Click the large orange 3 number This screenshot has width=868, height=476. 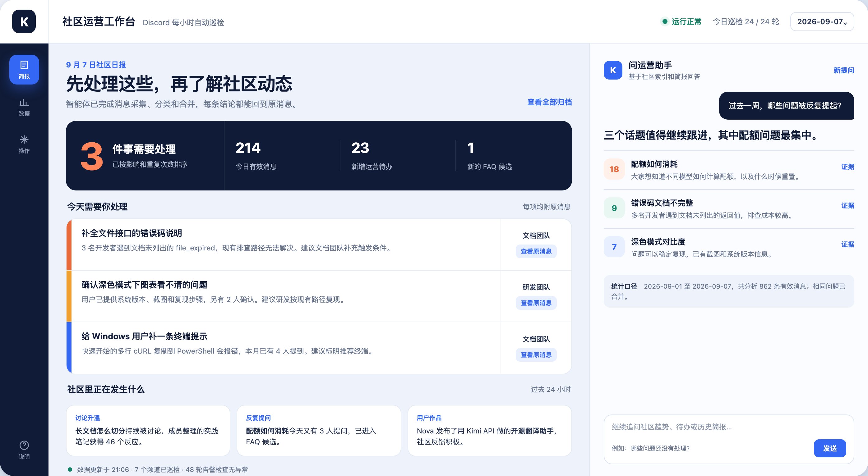(92, 156)
